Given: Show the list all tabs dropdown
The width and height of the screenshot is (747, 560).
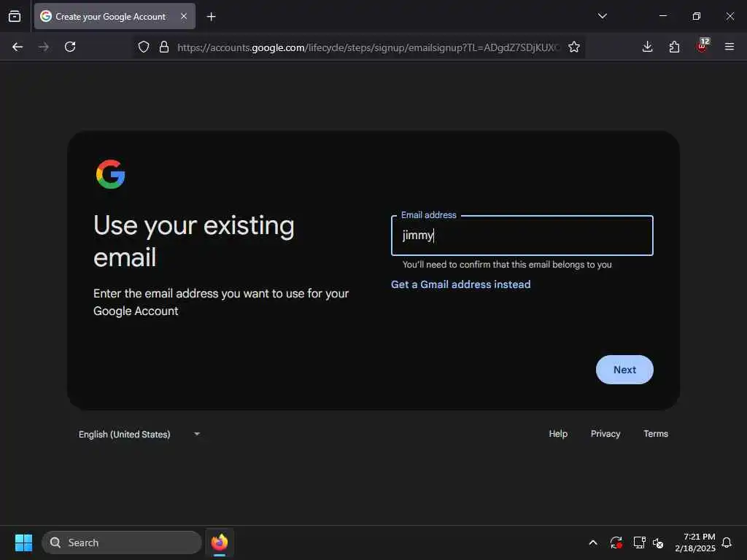Looking at the screenshot, I should [602, 16].
